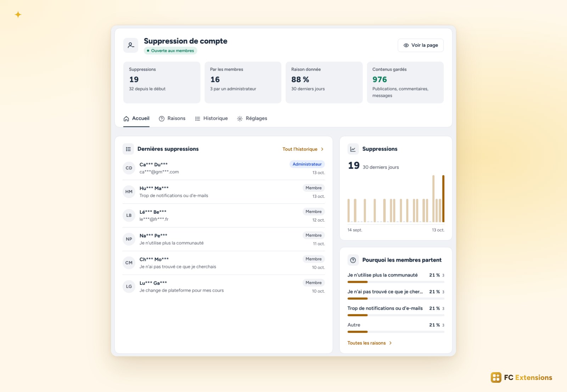
Task: Switch to the Historique tab
Action: click(211, 119)
